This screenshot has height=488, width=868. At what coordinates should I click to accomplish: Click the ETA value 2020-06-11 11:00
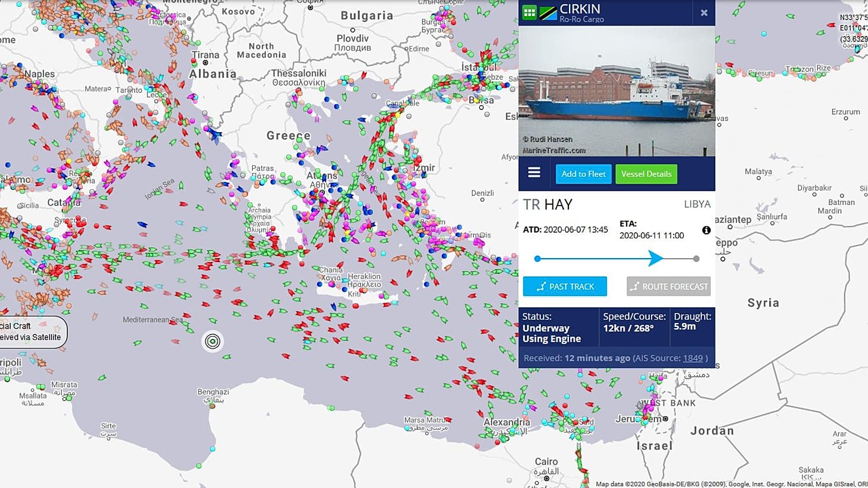point(652,236)
